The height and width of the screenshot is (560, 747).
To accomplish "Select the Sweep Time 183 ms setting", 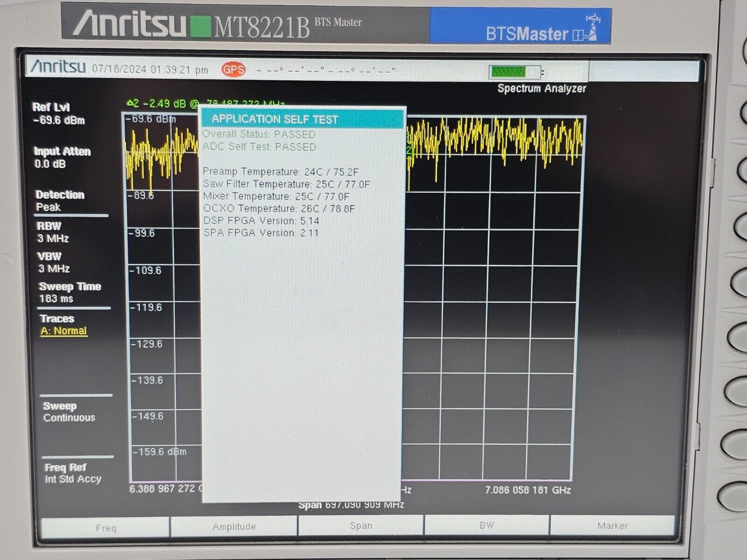I will pos(70,293).
